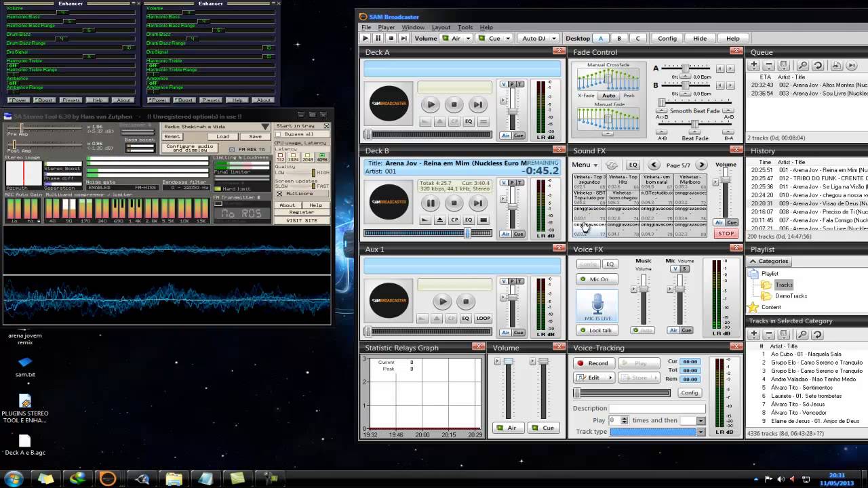Screen dimensions: 868x488
Task: Open the 'times and then' dropdown in Voice-Tracking
Action: pos(700,421)
